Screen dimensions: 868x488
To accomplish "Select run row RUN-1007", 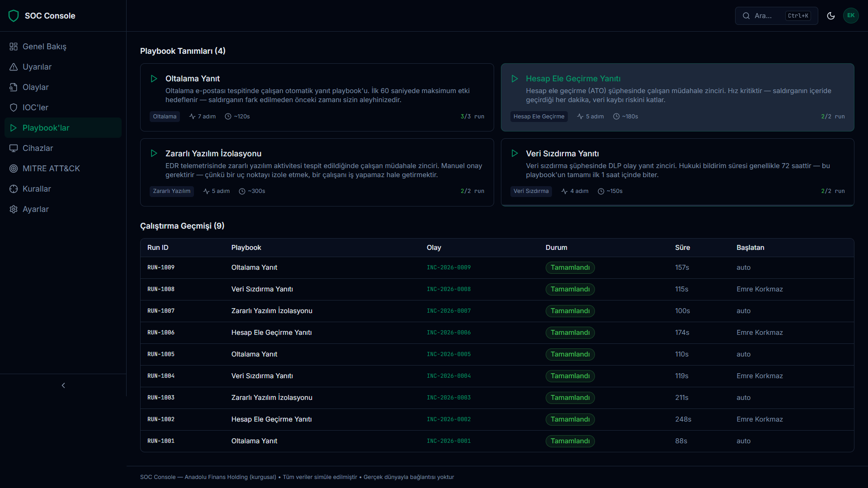I will (497, 311).
